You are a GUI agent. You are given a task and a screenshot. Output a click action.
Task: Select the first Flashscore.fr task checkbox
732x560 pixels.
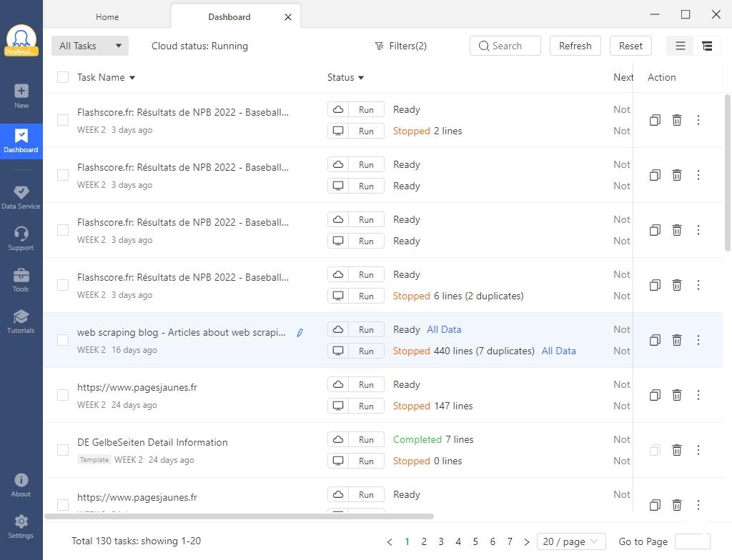coord(63,120)
